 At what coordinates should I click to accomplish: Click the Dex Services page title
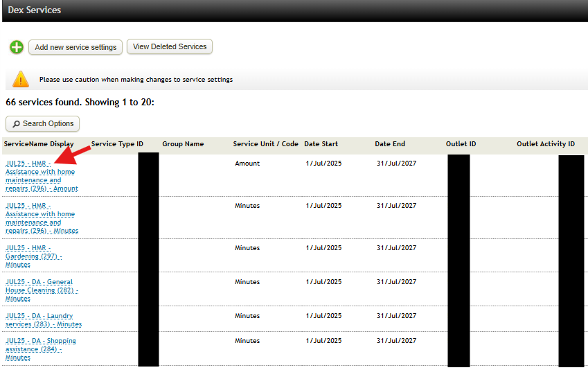pyautogui.click(x=35, y=10)
